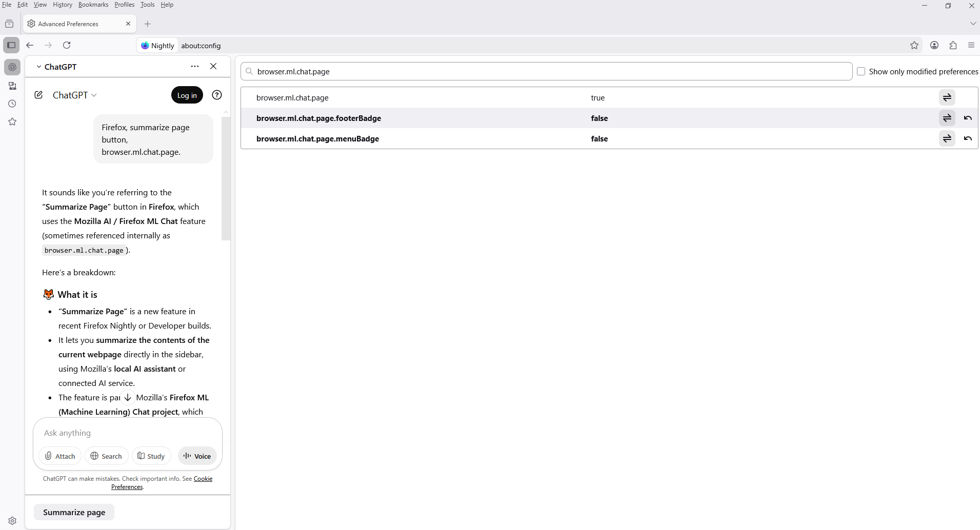The image size is (980, 530).
Task: Select the browser.ml.chat.page.footerBadge preference name
Action: pos(318,118)
